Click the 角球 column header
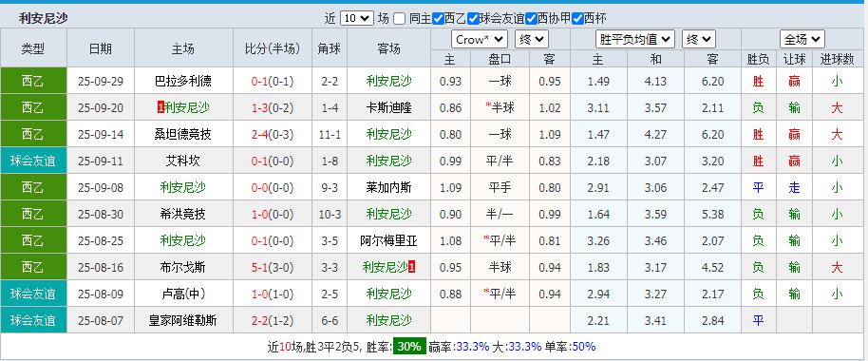Viewport: 868px width, 361px height. [330, 48]
